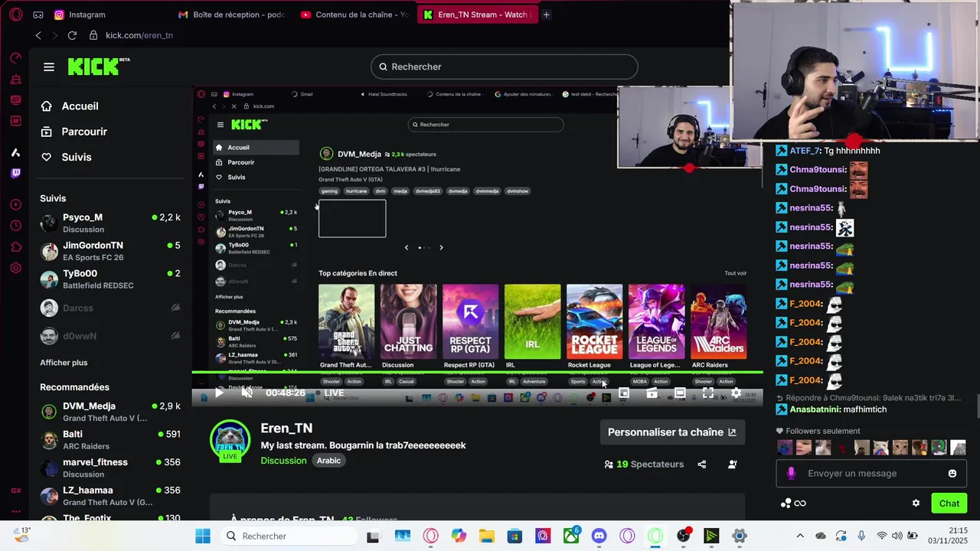Open File Explorer from the taskbar
980x551 pixels.
tap(487, 536)
